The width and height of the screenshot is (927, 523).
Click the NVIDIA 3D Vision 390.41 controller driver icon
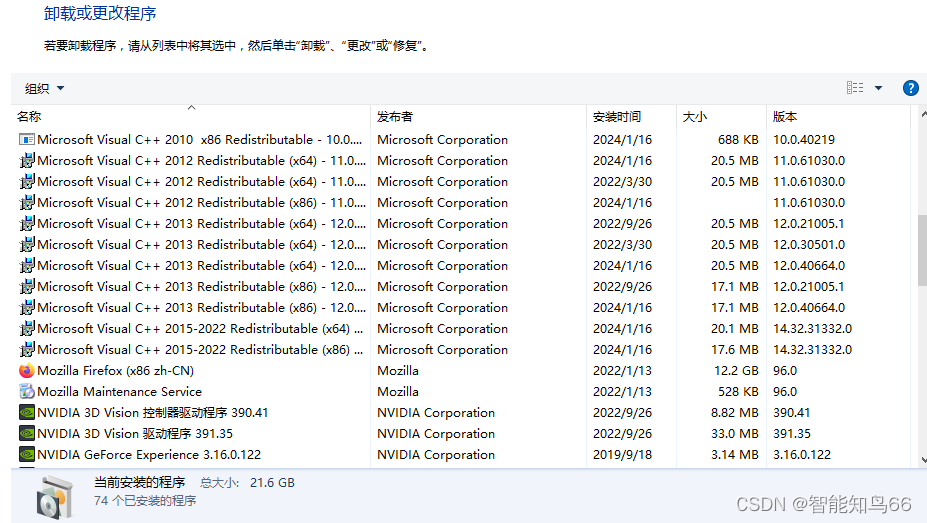[x=27, y=412]
